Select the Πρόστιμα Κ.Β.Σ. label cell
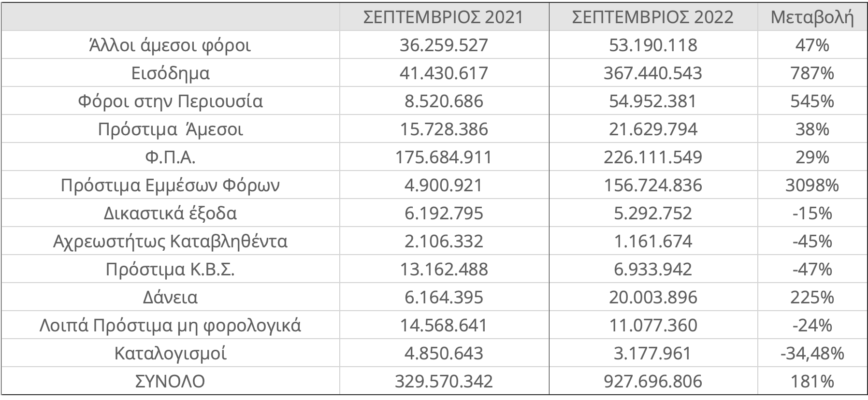868x400 pixels. click(x=170, y=269)
